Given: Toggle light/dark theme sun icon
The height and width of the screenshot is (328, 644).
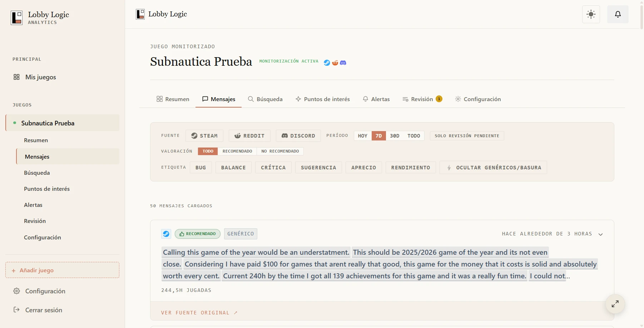Looking at the screenshot, I should (591, 14).
